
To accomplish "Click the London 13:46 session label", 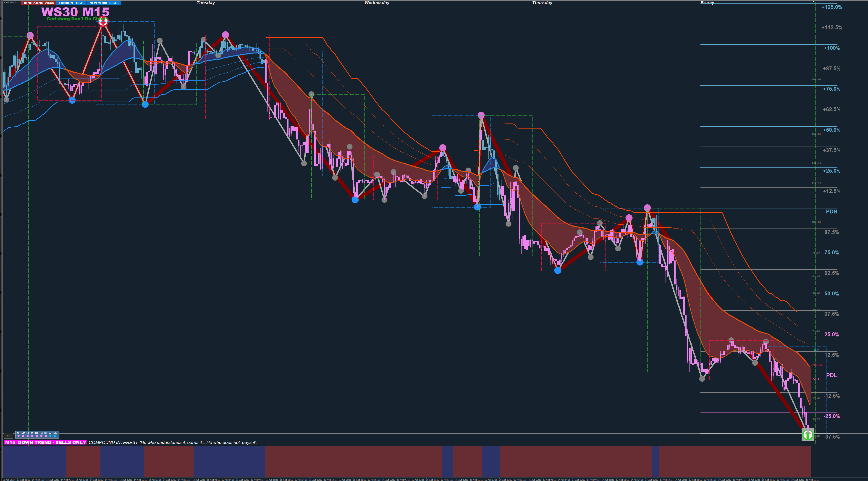I will 71,3.
